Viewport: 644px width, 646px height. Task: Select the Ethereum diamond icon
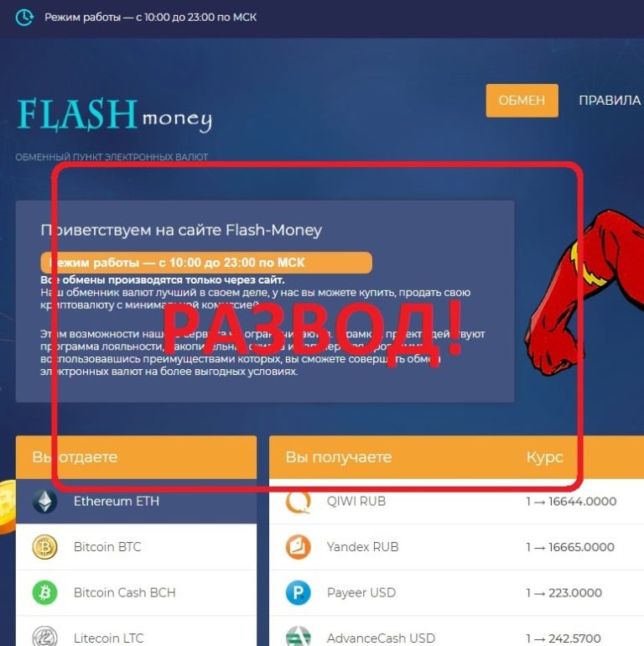coord(45,501)
